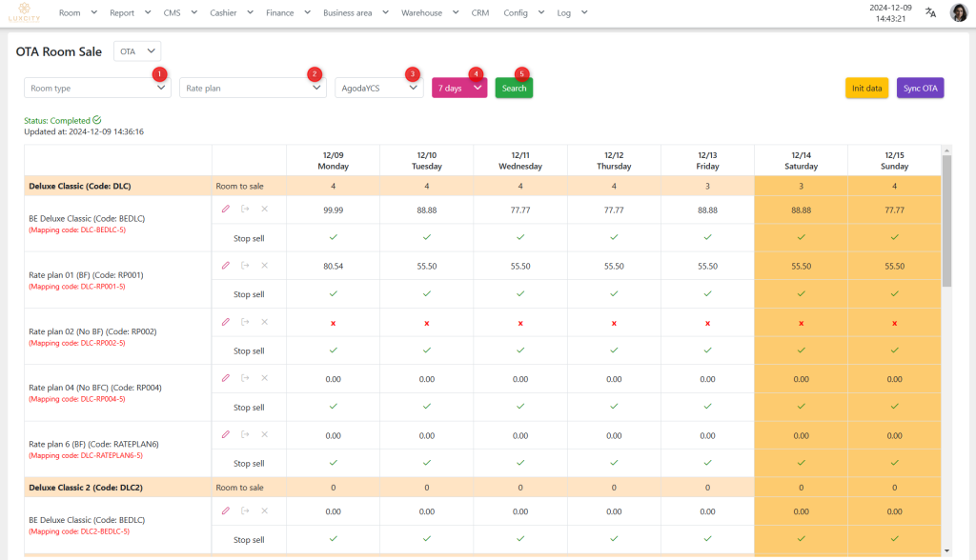Open the Room type dropdown
Viewport: 976px width, 560px height.
tap(97, 88)
